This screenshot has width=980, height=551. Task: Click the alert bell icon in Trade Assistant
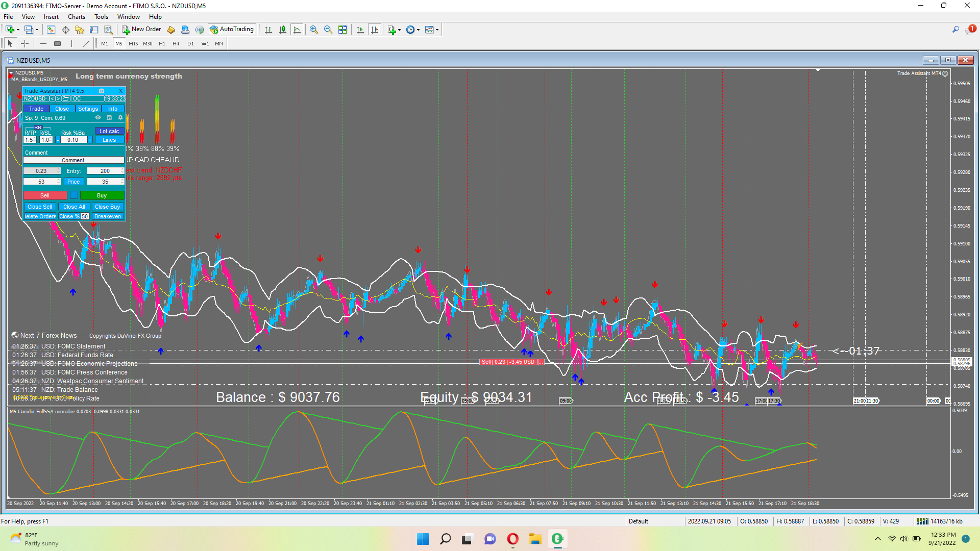tap(120, 118)
